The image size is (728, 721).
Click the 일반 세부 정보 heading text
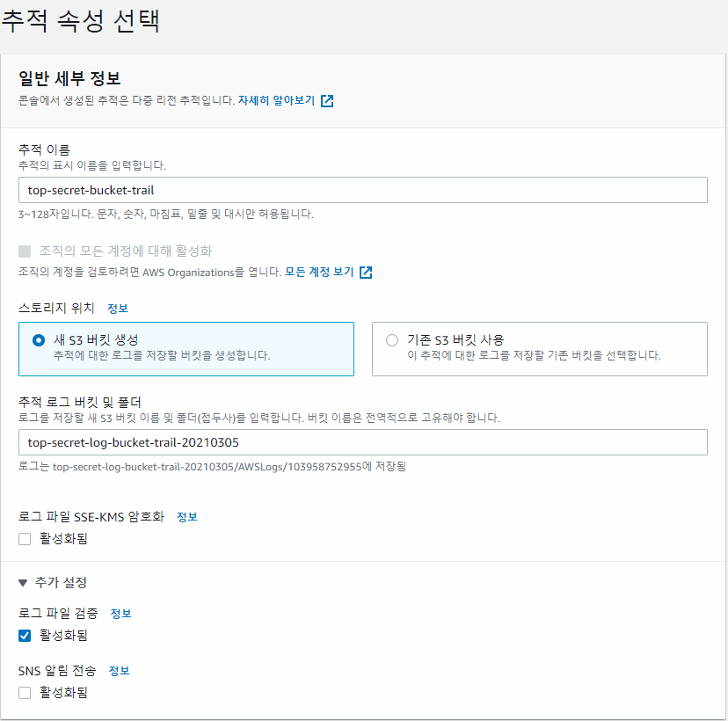(x=69, y=78)
